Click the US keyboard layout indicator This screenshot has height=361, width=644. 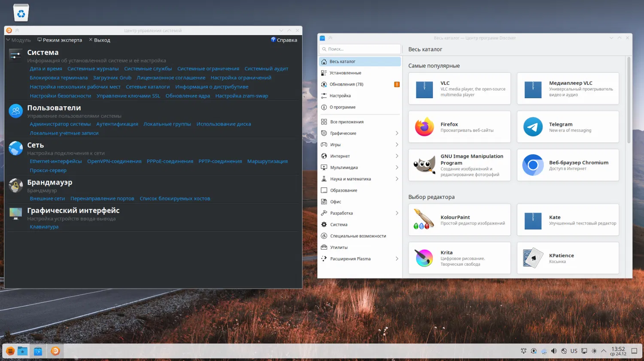(574, 351)
